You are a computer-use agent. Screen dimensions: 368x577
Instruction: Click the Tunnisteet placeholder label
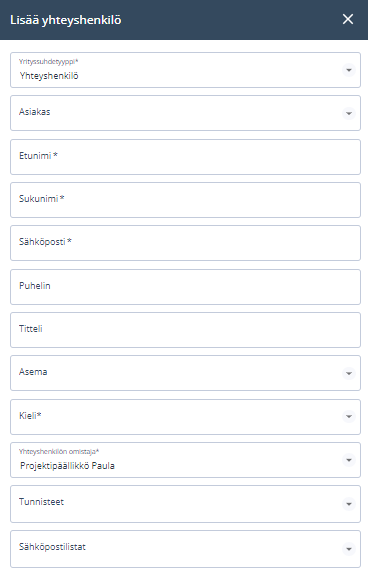pos(41,502)
